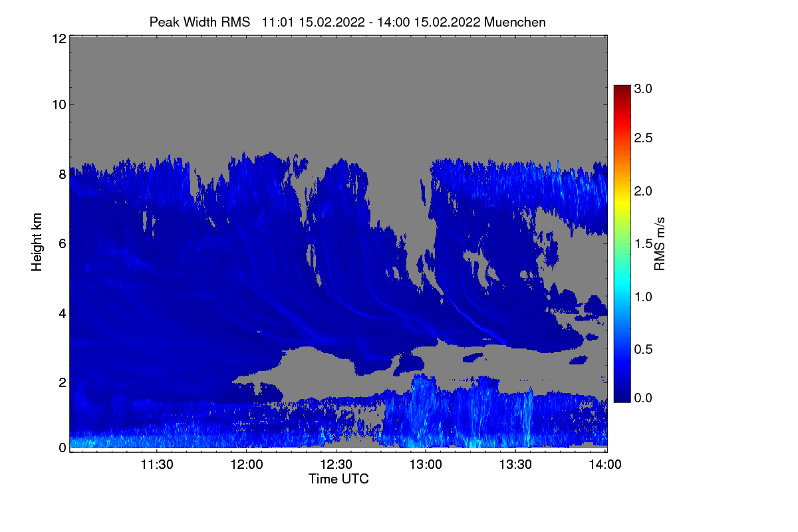The height and width of the screenshot is (532, 798).
Task: Click the 13:00 time tick label
Action: (426, 465)
